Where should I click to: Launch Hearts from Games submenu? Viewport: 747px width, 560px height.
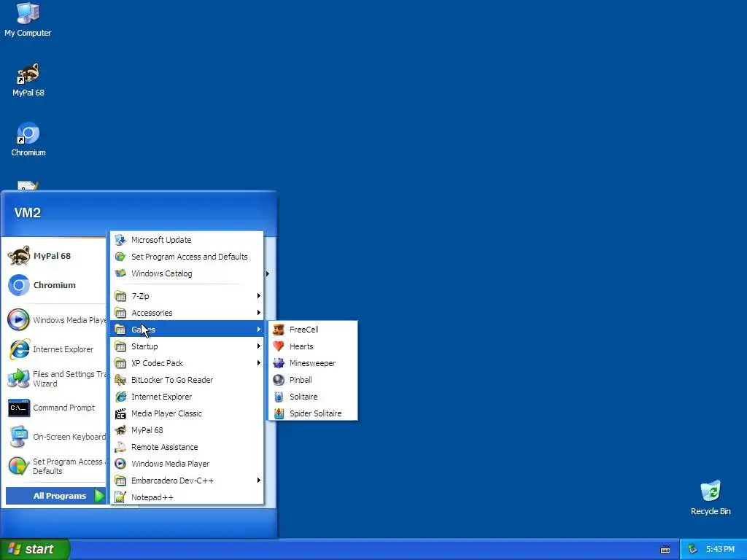[312, 346]
